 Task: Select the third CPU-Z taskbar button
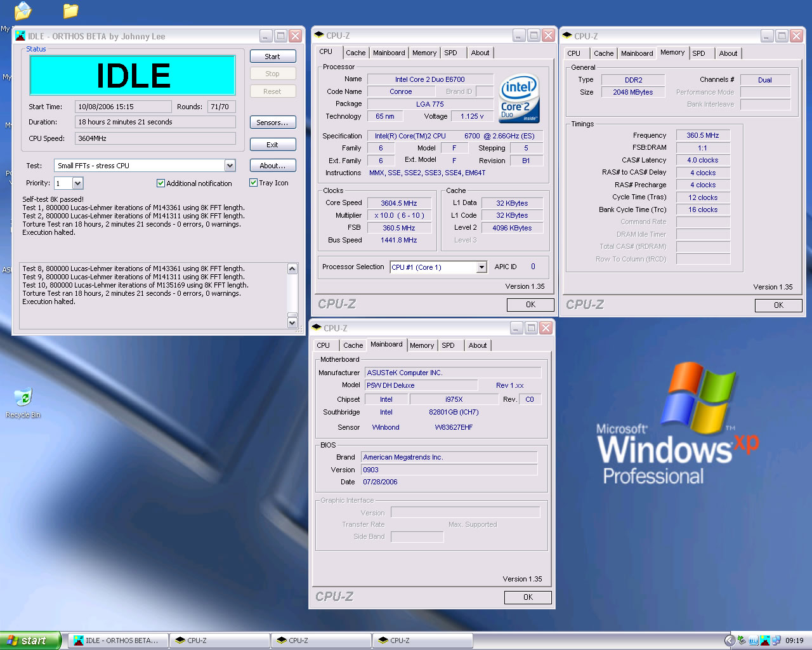pyautogui.click(x=422, y=640)
